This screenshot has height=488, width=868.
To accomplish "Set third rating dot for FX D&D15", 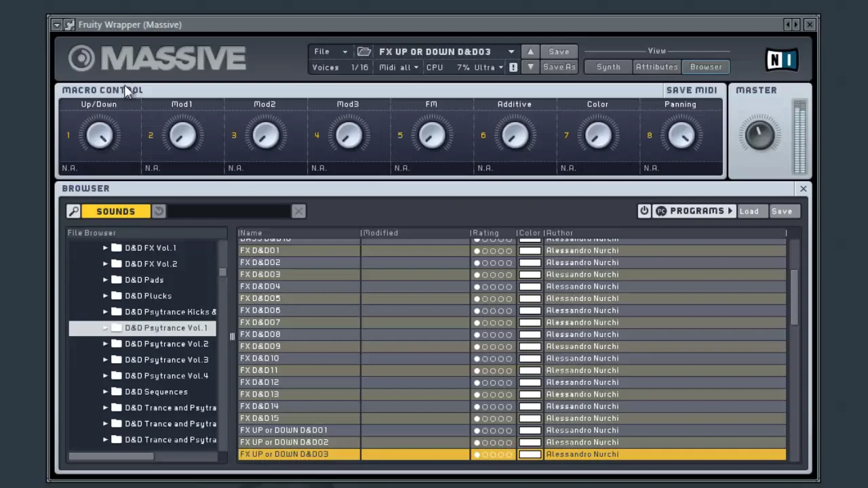I will [x=493, y=418].
